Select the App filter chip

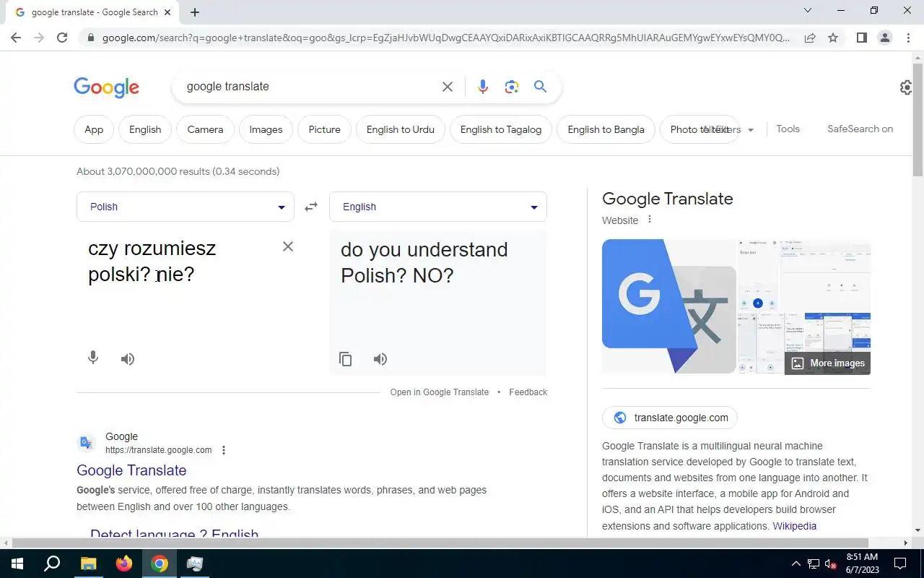[94, 129]
